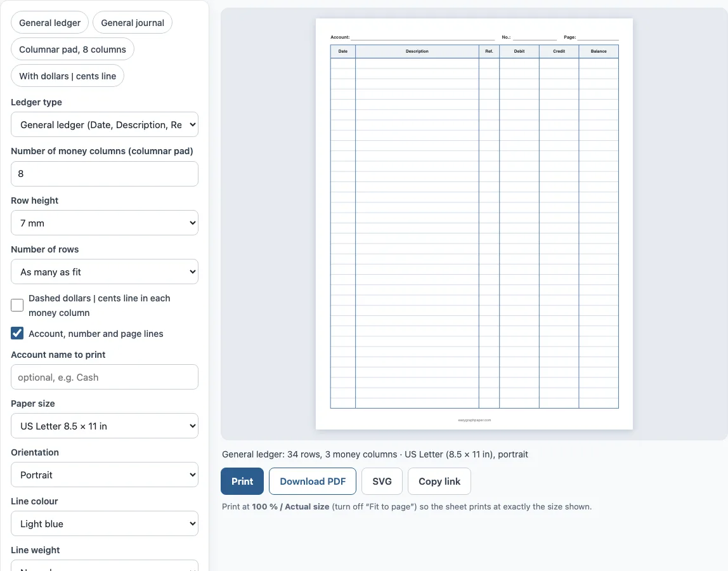Pick the With dollars | cents line preset
Viewport: 728px width, 571px height.
(67, 75)
